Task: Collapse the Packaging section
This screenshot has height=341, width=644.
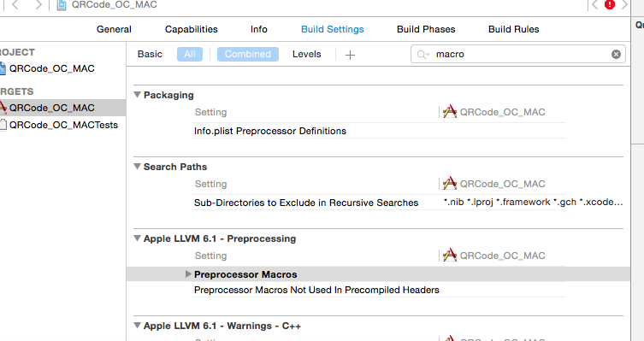Action: 137,95
